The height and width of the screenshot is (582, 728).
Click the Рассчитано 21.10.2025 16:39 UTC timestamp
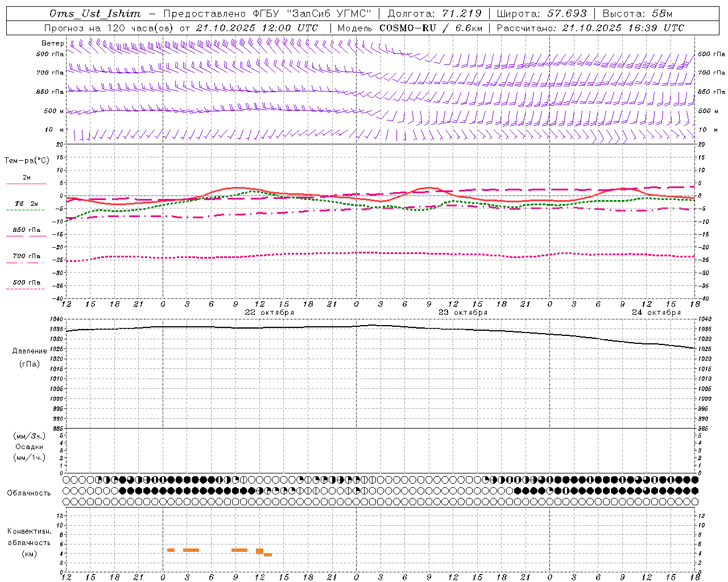(590, 28)
